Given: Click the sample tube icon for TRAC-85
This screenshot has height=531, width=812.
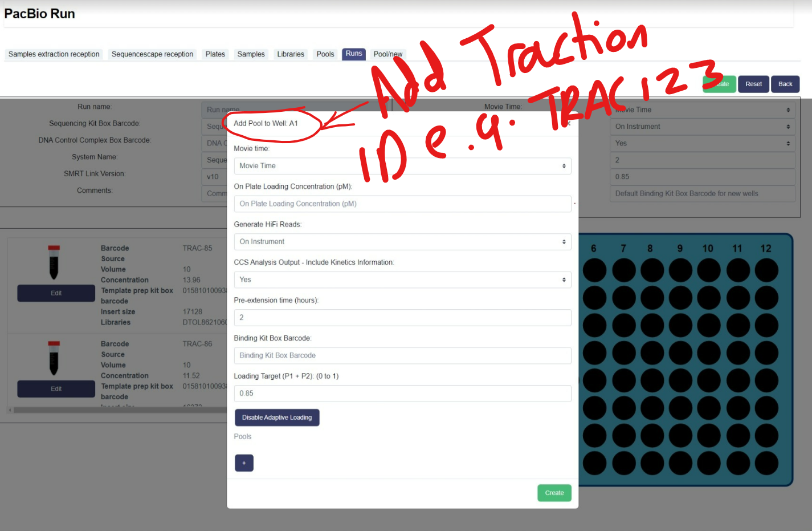Looking at the screenshot, I should pyautogui.click(x=55, y=262).
